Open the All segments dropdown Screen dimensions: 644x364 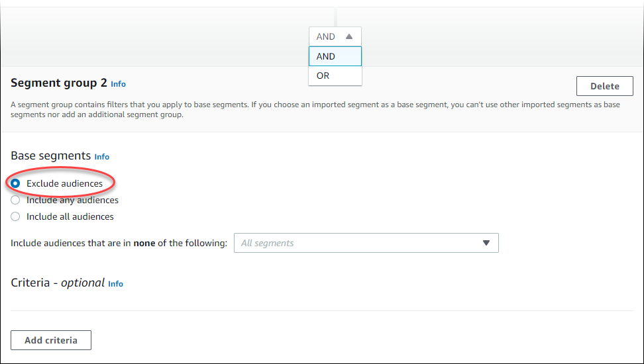point(366,243)
